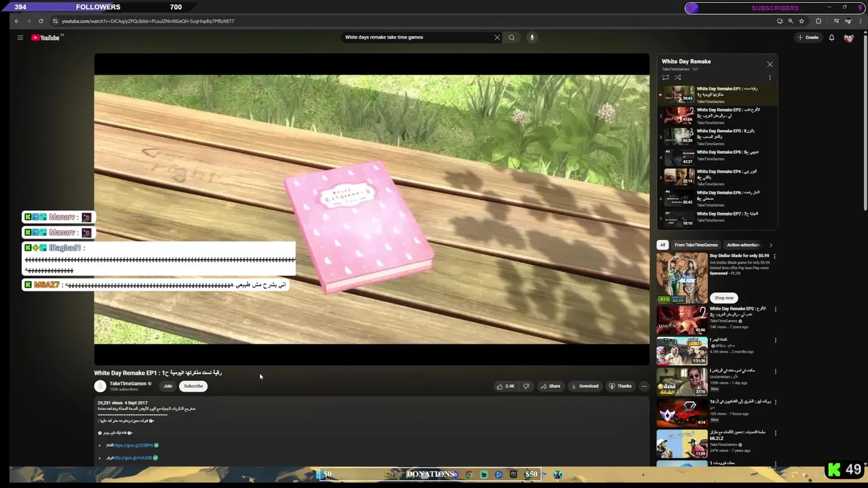Play White Day Remake EP5 from playlist
The height and width of the screenshot is (488, 868).
click(717, 157)
